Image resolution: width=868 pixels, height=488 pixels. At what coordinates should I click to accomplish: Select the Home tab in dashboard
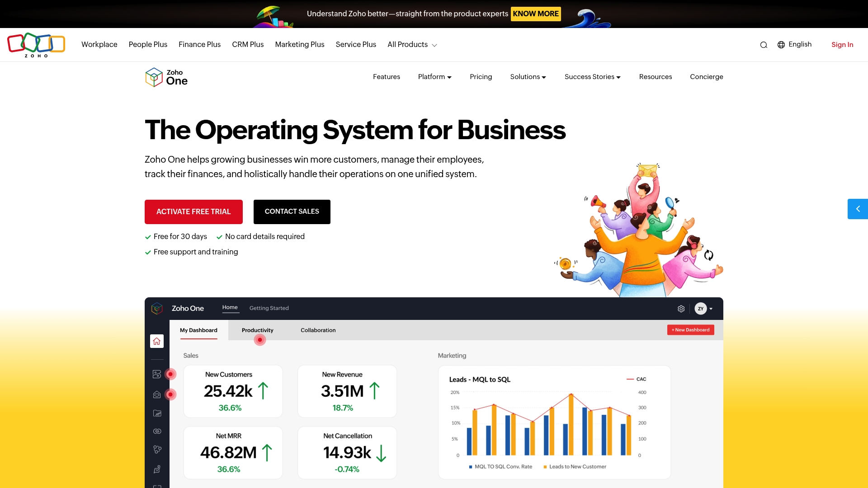point(230,307)
